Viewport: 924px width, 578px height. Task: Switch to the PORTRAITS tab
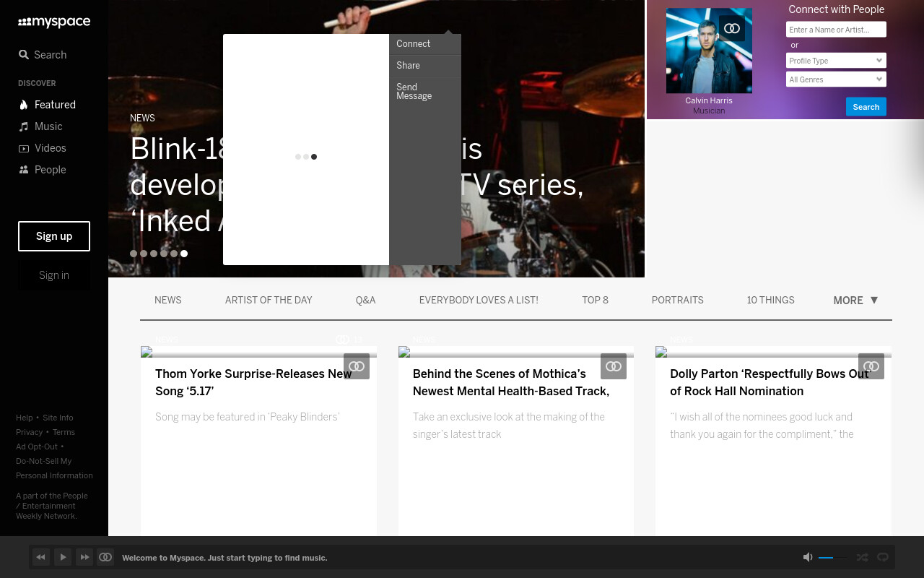[678, 301]
